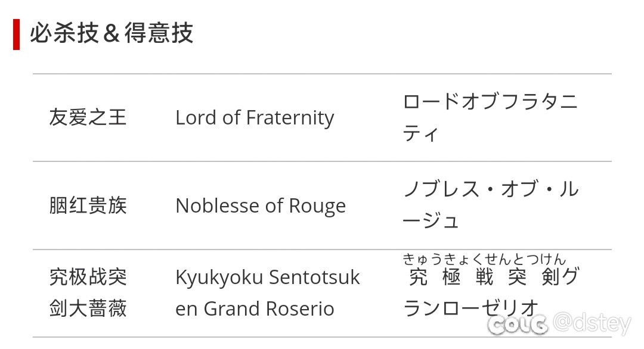Click Kyukyoku Sentotsuken Grand Roserio text

(x=267, y=293)
